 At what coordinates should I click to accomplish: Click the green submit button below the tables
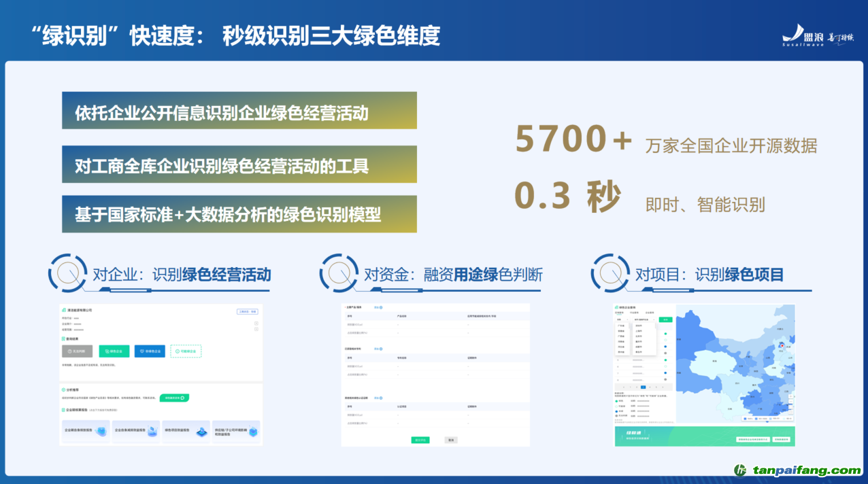coord(420,440)
